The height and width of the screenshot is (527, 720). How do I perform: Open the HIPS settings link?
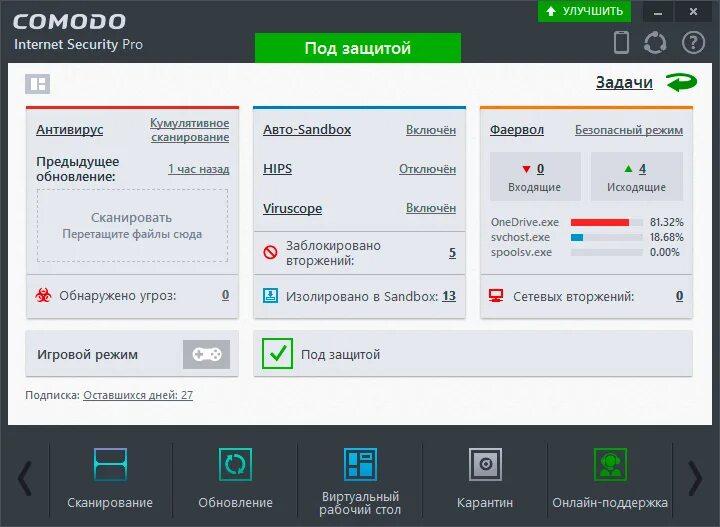pyautogui.click(x=277, y=169)
